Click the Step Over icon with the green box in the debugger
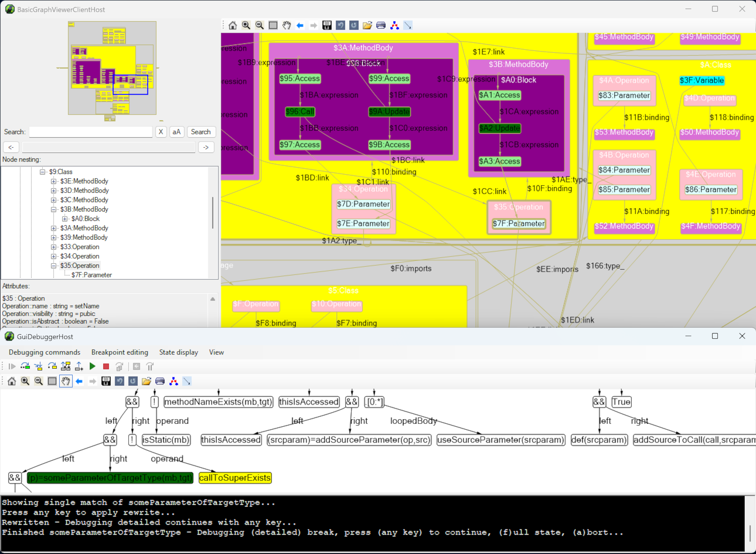The height and width of the screenshot is (554, 756). (25, 366)
